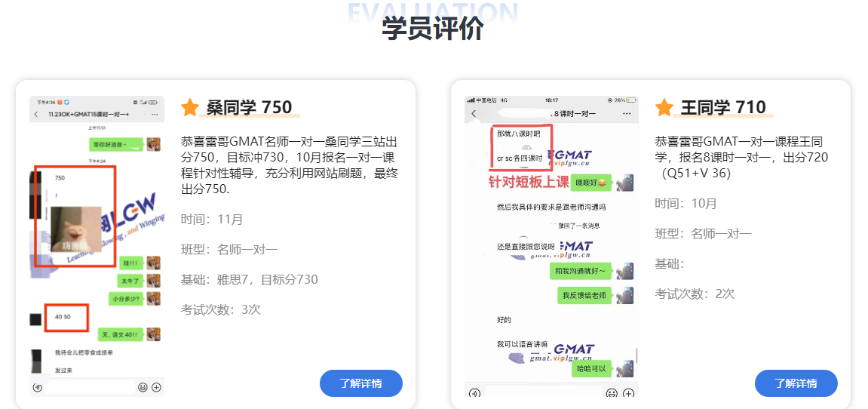Click the 王同学 710 review title
The height and width of the screenshot is (409, 868).
point(722,108)
